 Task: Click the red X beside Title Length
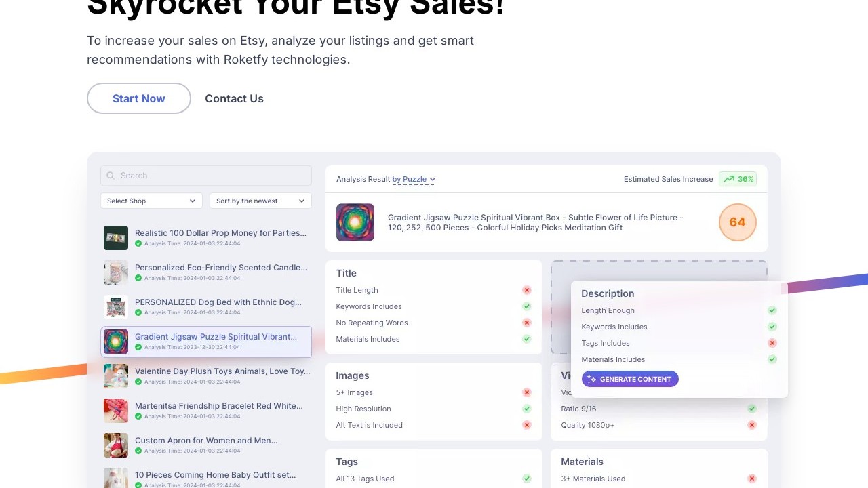point(526,290)
